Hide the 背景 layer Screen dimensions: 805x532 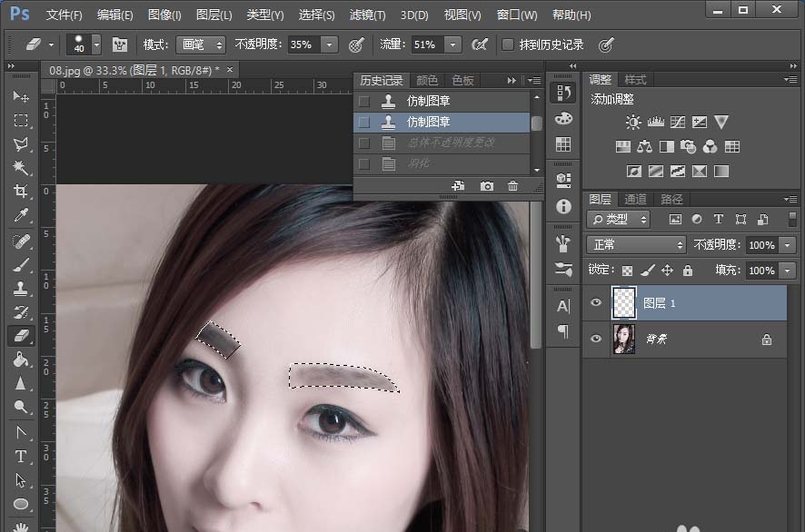(x=596, y=339)
